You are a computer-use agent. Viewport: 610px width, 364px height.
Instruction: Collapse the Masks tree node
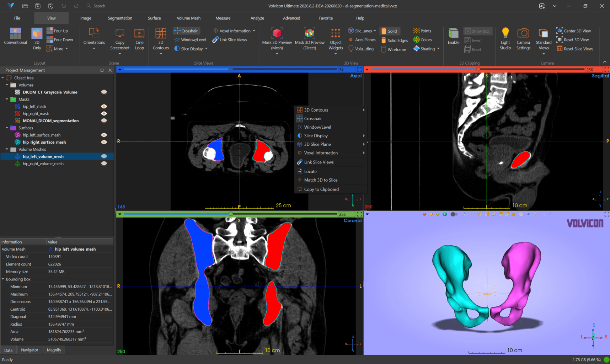coord(7,99)
